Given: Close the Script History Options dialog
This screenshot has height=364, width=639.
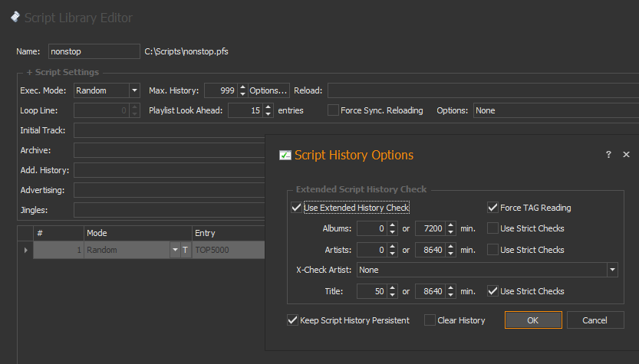Looking at the screenshot, I should [626, 154].
